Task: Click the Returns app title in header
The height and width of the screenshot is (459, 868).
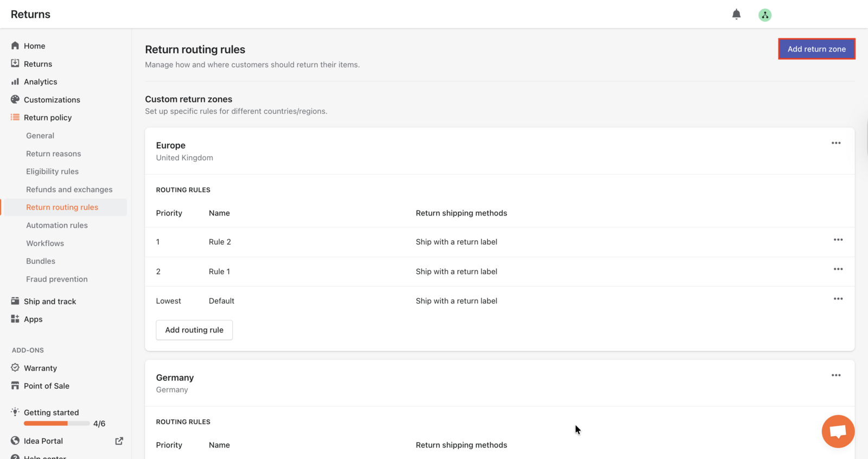Action: click(x=30, y=14)
